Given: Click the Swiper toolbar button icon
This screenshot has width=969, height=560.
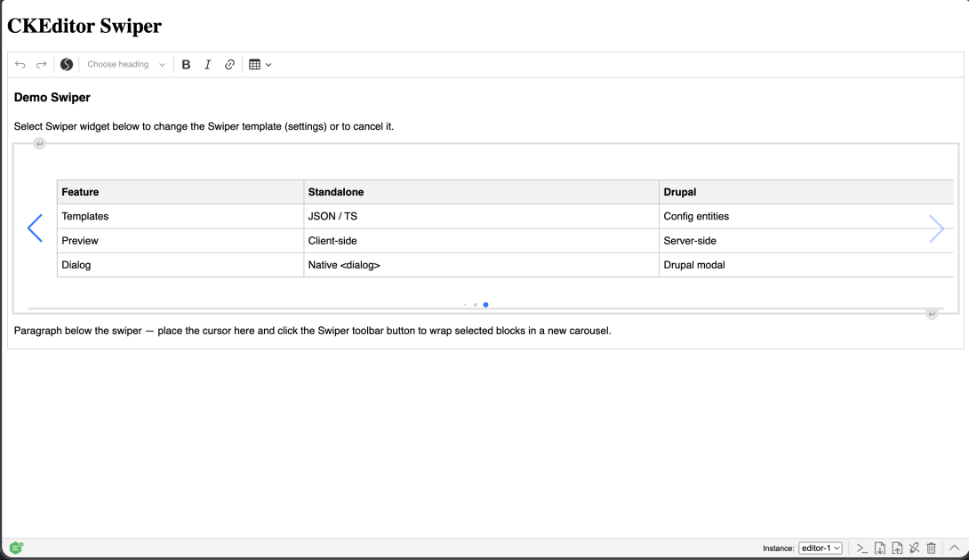Looking at the screenshot, I should [x=67, y=64].
